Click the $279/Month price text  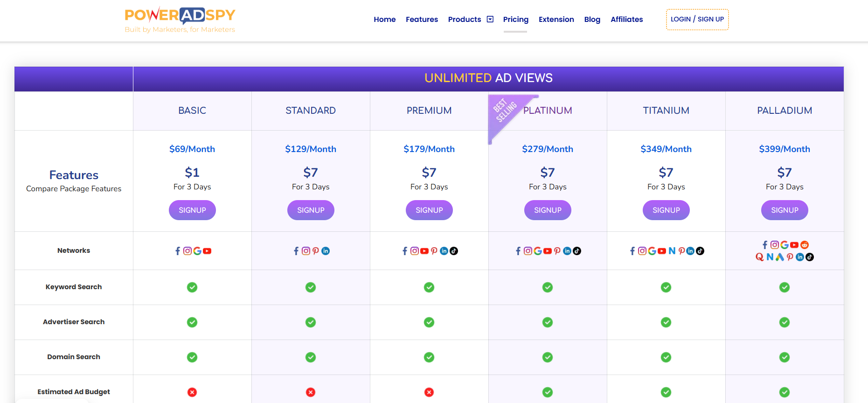point(548,149)
